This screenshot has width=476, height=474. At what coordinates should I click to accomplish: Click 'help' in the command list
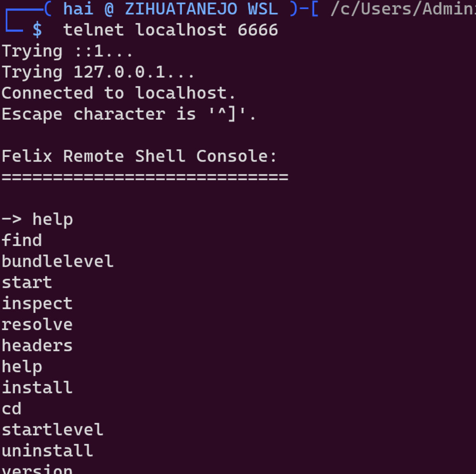click(22, 367)
